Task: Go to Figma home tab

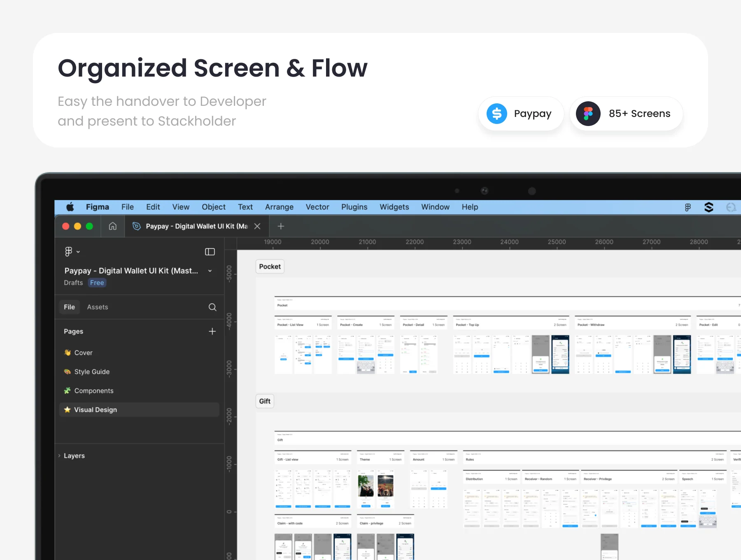Action: point(113,226)
